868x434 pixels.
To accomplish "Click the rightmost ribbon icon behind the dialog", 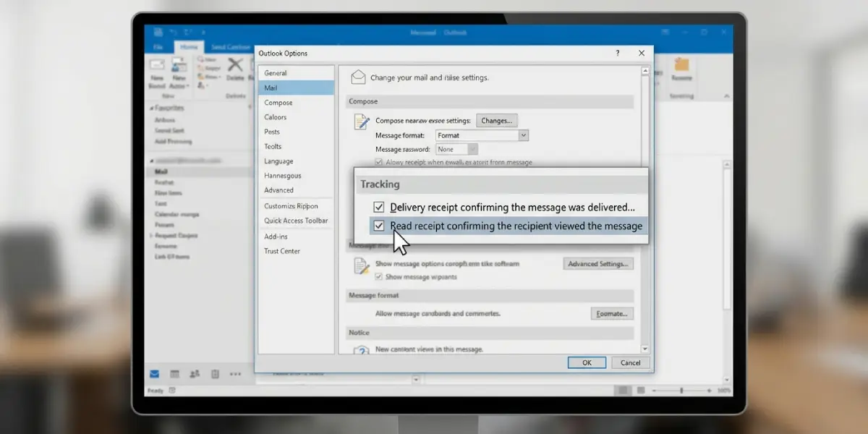I will pyautogui.click(x=681, y=64).
